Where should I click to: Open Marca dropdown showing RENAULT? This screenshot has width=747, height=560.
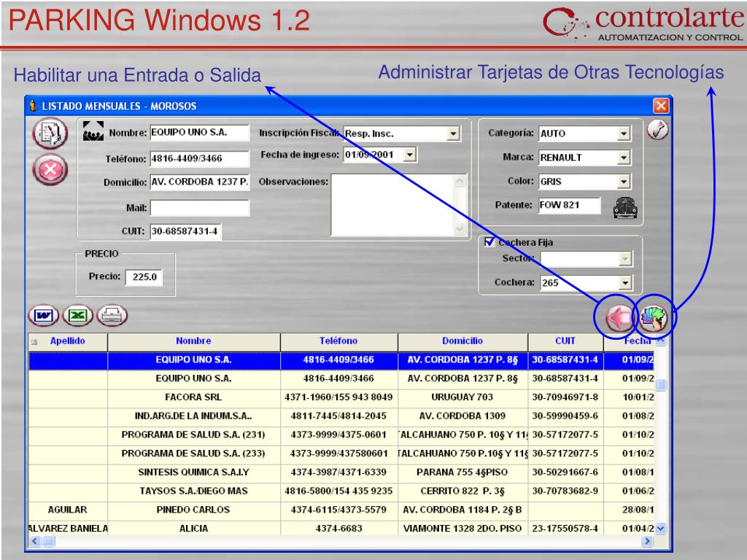click(x=624, y=157)
